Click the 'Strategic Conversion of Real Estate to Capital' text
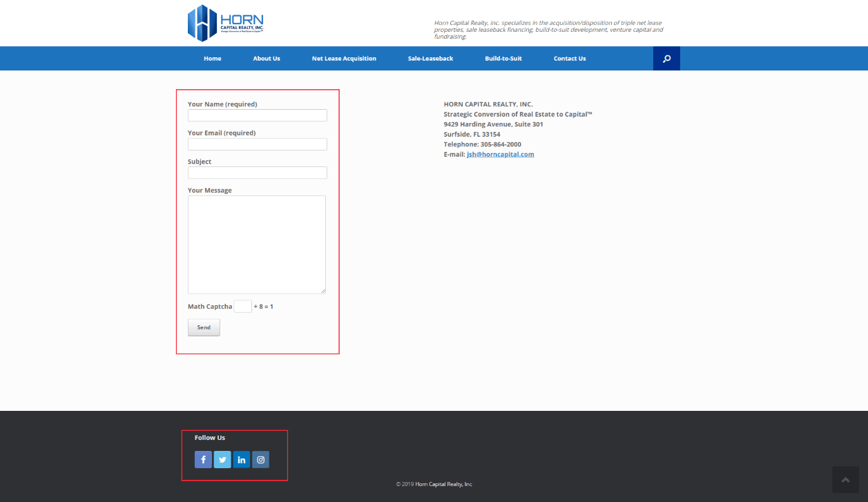Image resolution: width=868 pixels, height=502 pixels. pyautogui.click(x=518, y=115)
